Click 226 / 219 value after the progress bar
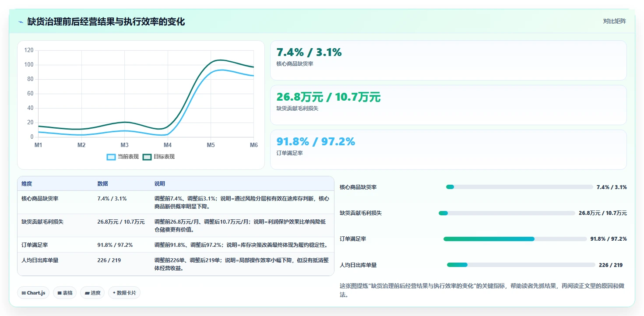 point(611,265)
